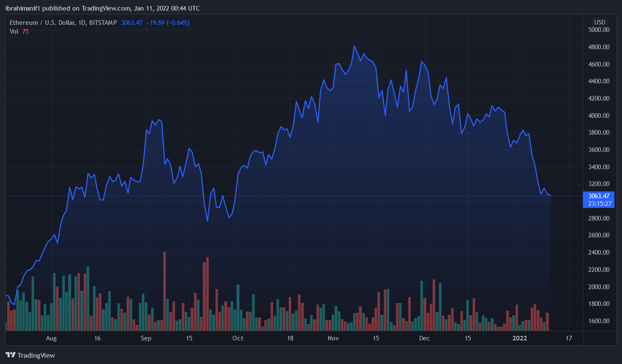Click the Vol indicator label
Image resolution: width=622 pixels, height=364 pixels.
[14, 32]
